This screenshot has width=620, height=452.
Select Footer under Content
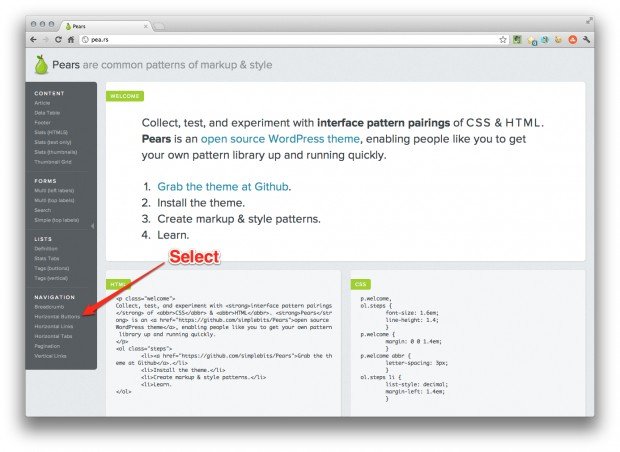coord(42,123)
